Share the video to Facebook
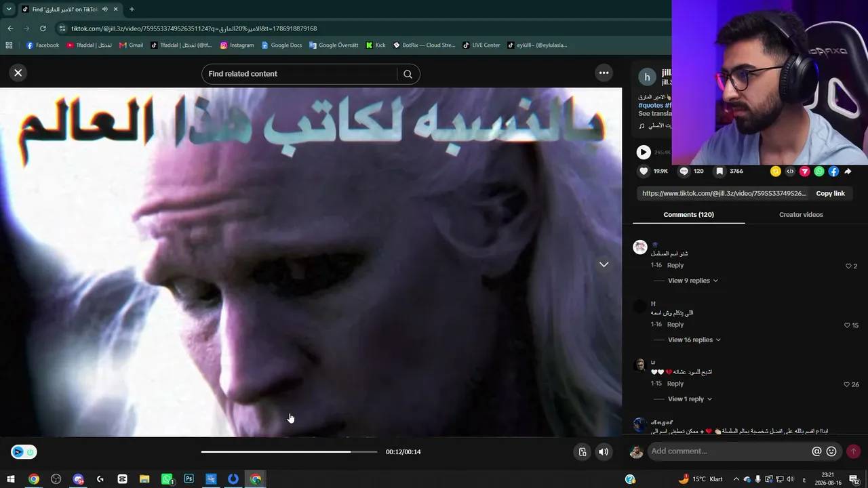This screenshot has height=488, width=868. point(833,171)
